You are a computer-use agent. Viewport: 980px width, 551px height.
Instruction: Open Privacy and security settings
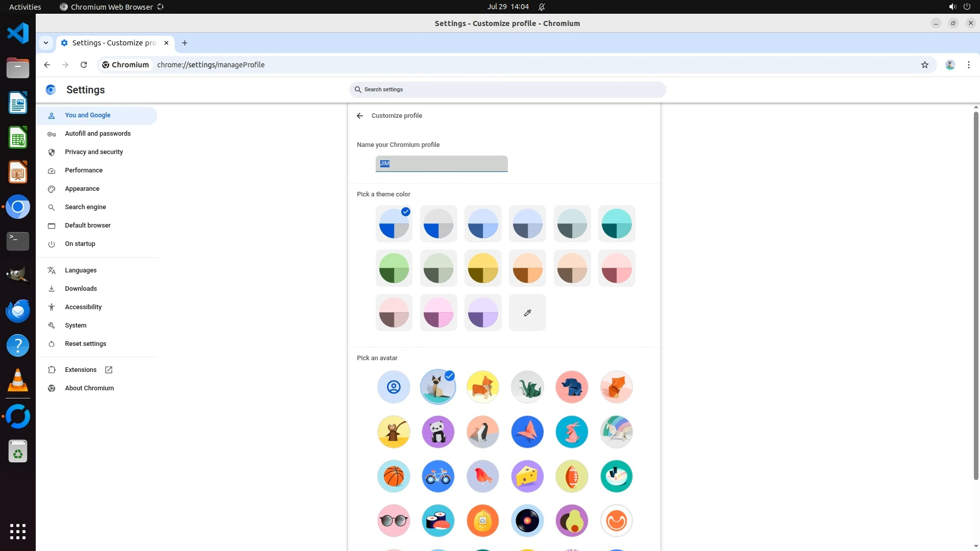tap(94, 152)
